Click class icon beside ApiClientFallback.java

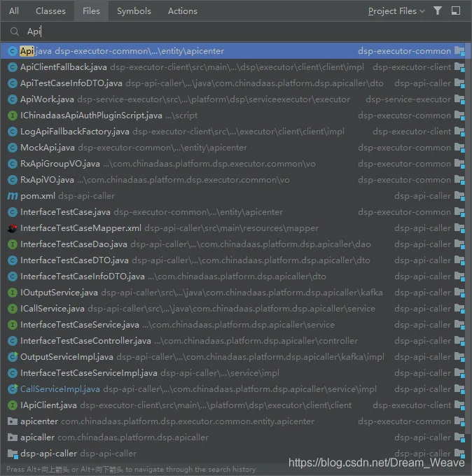pos(12,67)
